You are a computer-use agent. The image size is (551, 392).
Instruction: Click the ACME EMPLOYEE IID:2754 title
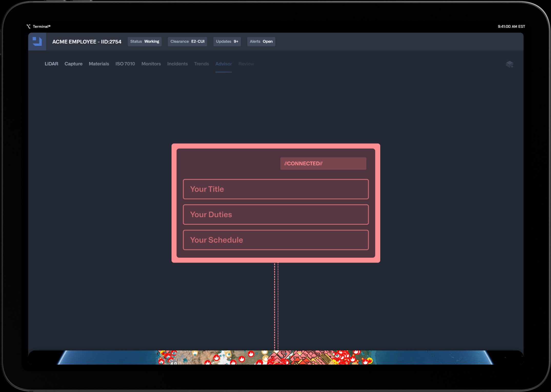pyautogui.click(x=87, y=42)
